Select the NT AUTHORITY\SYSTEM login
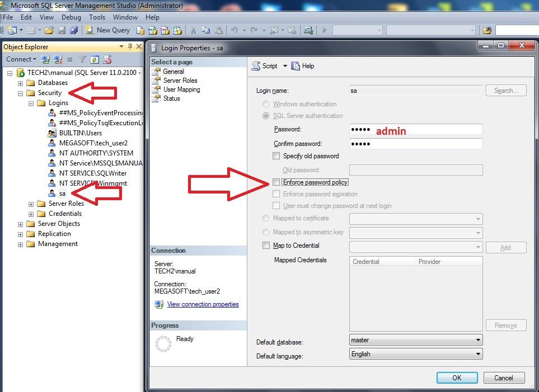 coord(96,153)
